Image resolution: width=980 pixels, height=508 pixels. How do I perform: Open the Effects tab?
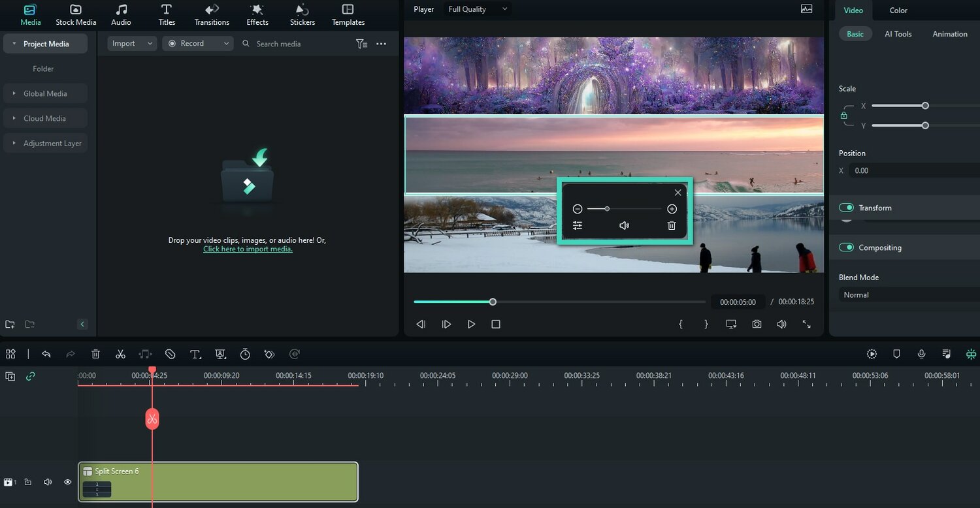[x=257, y=16]
